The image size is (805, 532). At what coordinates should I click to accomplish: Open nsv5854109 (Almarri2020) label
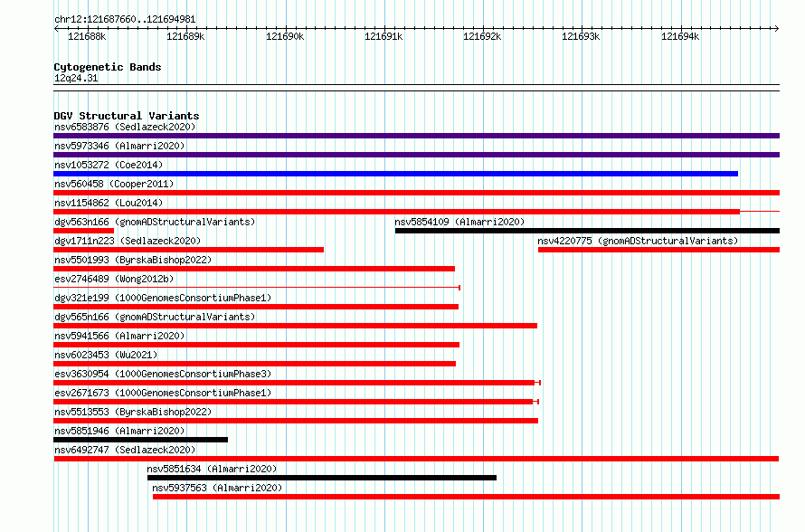tap(459, 222)
